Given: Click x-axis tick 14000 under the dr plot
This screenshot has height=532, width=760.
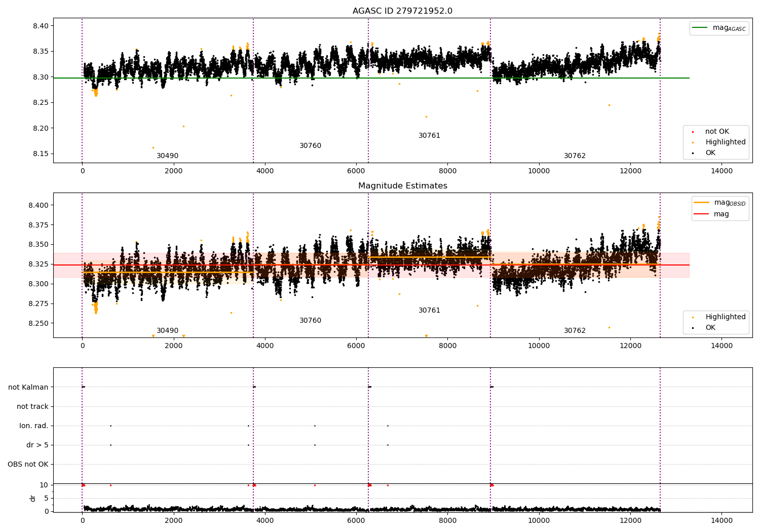Looking at the screenshot, I should [721, 520].
